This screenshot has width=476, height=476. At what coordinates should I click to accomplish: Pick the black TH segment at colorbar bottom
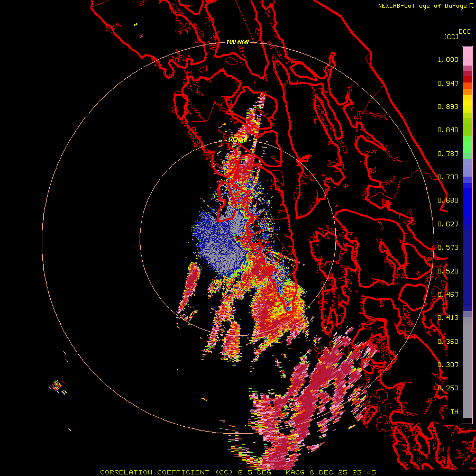coord(467,420)
